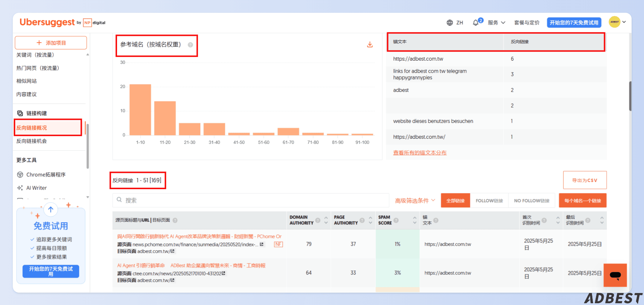Image resolution: width=644 pixels, height=305 pixels.
Task: Expand the account chevron next to avatar
Action: [x=624, y=22]
